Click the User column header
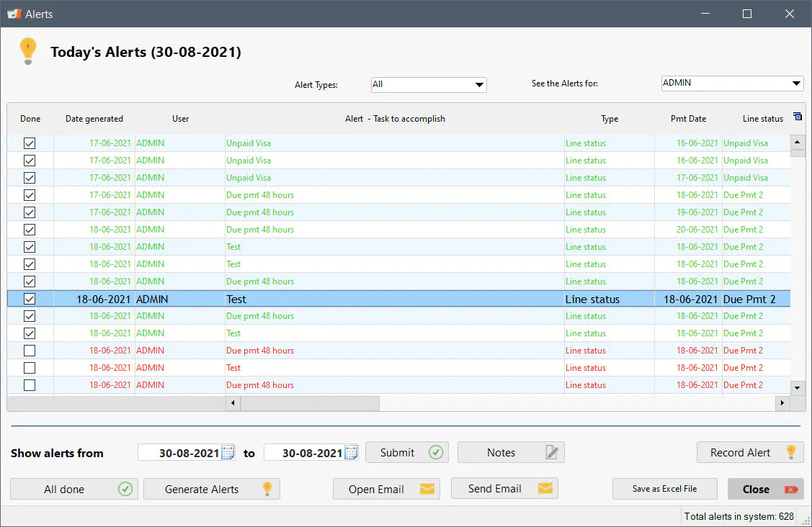This screenshot has width=812, height=527. (180, 119)
